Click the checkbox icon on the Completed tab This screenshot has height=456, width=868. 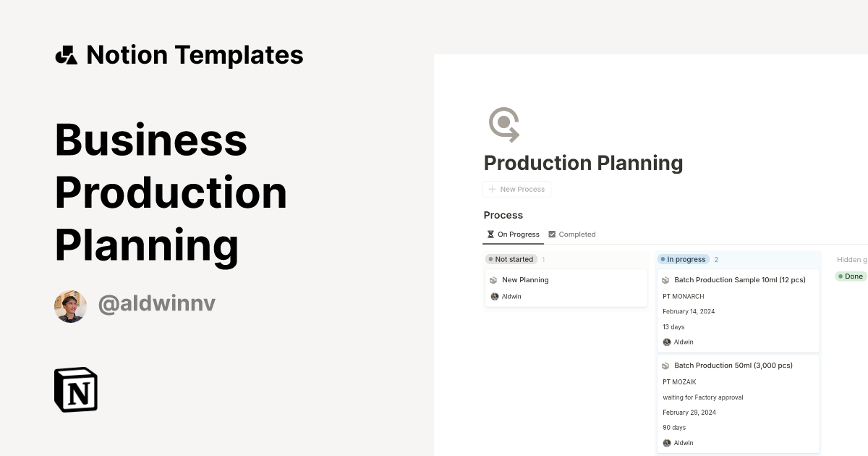pos(552,234)
